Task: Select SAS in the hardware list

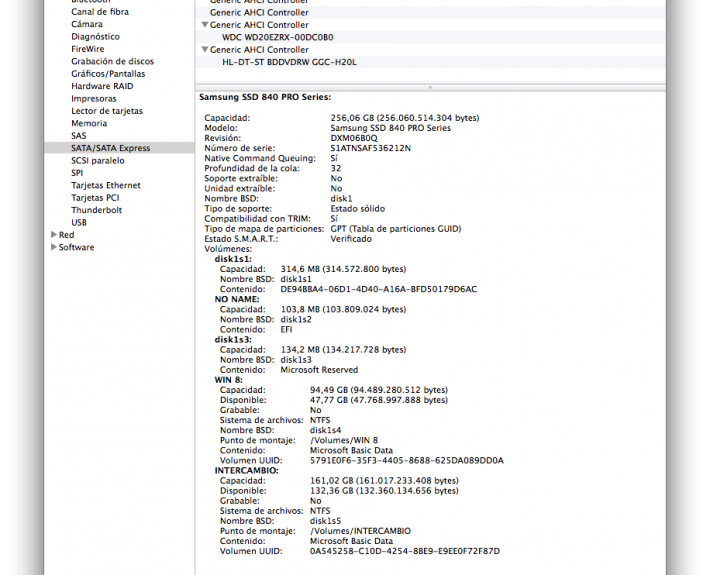Action: click(78, 136)
